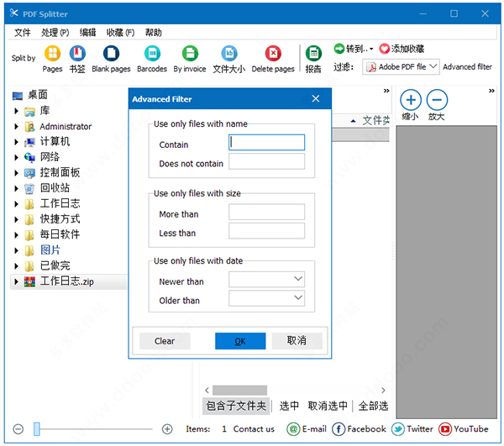Click the zoom-out minus icon near slider

18,429
